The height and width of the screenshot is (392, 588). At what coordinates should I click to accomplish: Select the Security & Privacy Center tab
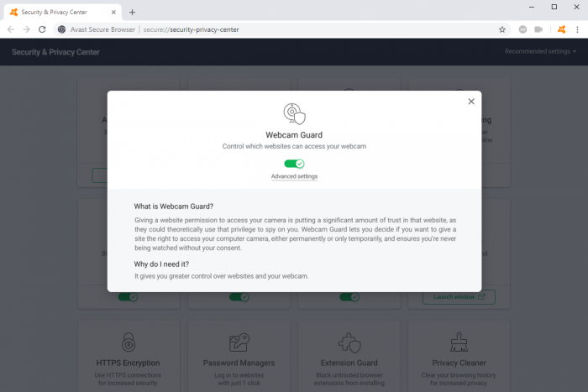[x=63, y=13]
